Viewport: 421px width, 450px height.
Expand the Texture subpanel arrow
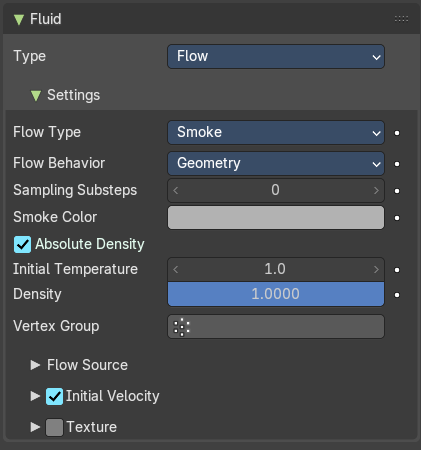(x=35, y=427)
